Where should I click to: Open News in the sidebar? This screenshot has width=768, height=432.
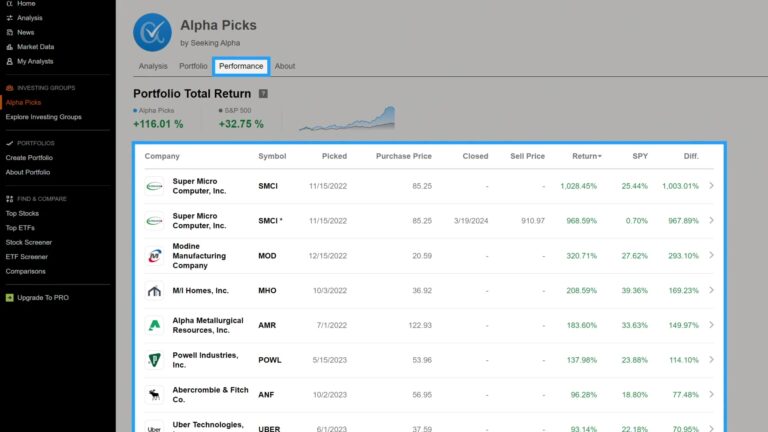coord(25,32)
